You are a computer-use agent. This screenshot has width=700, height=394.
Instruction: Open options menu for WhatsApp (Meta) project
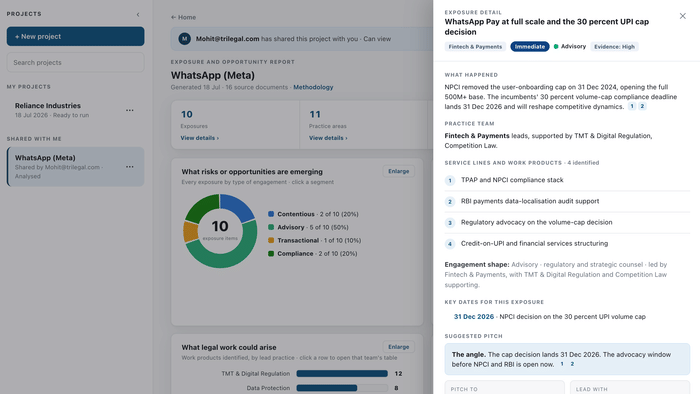(129, 167)
